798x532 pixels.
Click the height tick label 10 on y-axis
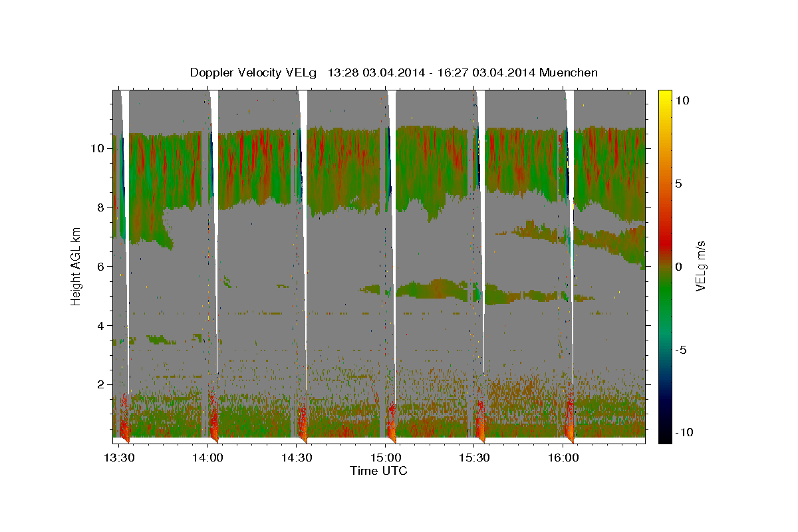pos(96,148)
